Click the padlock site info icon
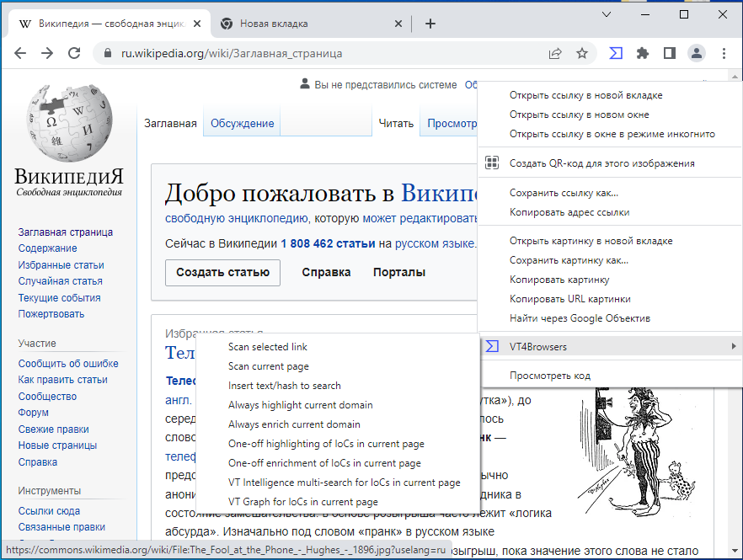Image resolution: width=743 pixels, height=560 pixels. point(108,53)
